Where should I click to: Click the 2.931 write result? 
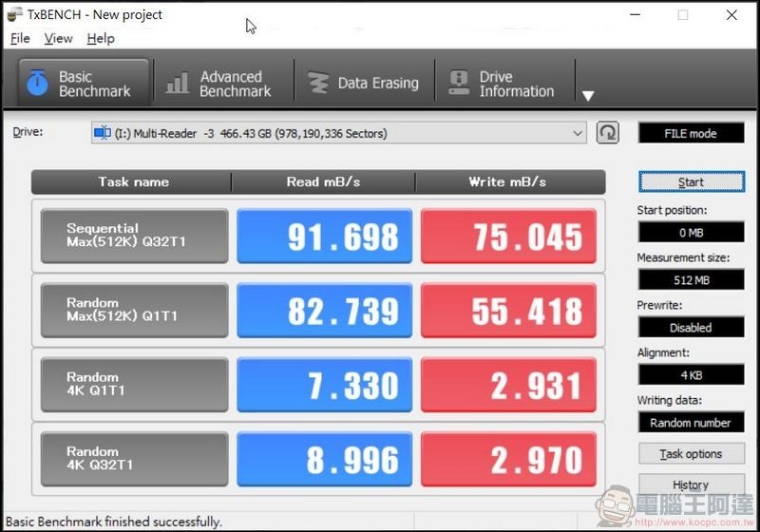coord(508,385)
